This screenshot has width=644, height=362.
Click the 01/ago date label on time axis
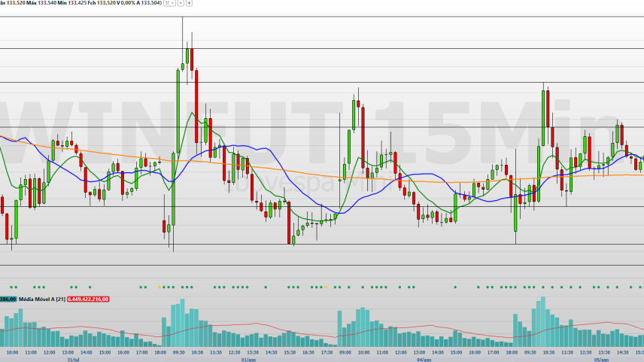pyautogui.click(x=248, y=360)
